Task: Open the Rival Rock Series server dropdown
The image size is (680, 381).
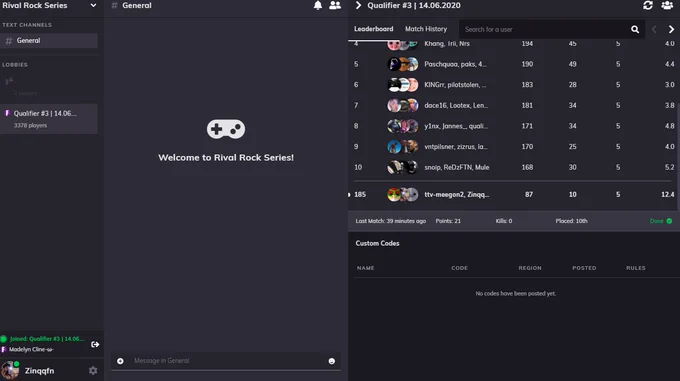Action: (93, 6)
